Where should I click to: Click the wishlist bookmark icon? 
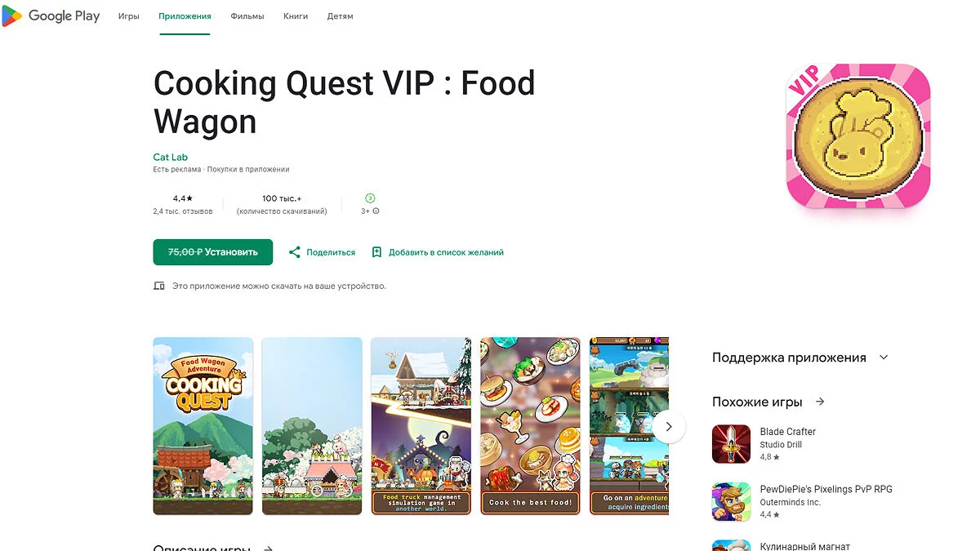tap(376, 252)
